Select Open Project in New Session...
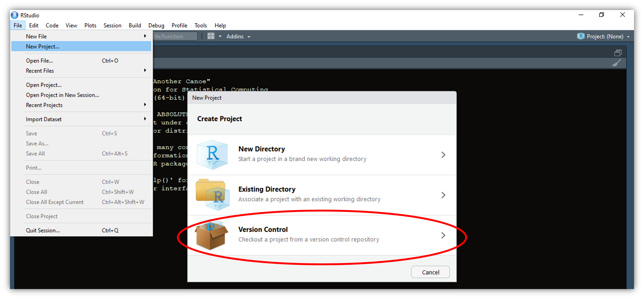This screenshot has height=299, width=644. click(x=62, y=95)
